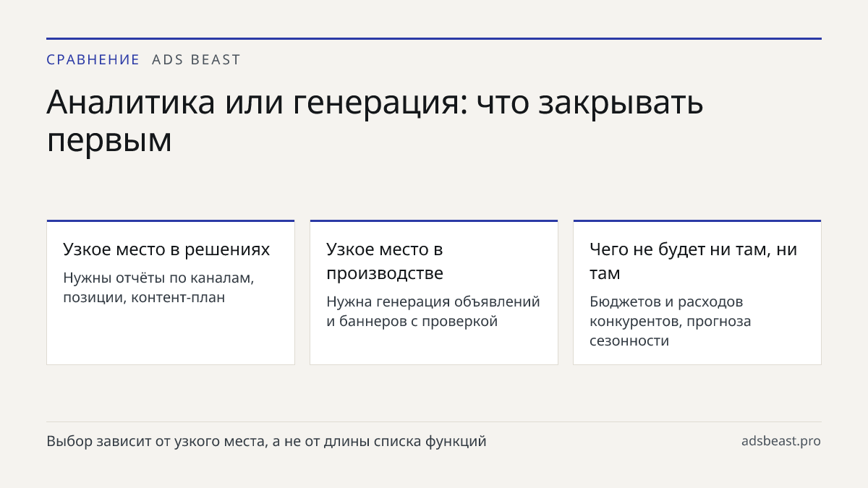The width and height of the screenshot is (868, 488).
Task: Click the card title 'Чего не будет ни там, ни там'
Action: click(x=694, y=261)
